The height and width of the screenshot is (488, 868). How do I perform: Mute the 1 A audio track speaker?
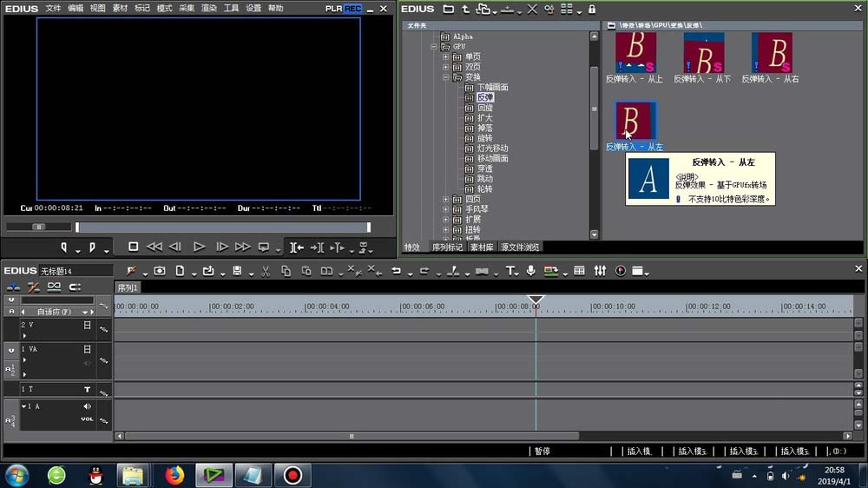(87, 406)
